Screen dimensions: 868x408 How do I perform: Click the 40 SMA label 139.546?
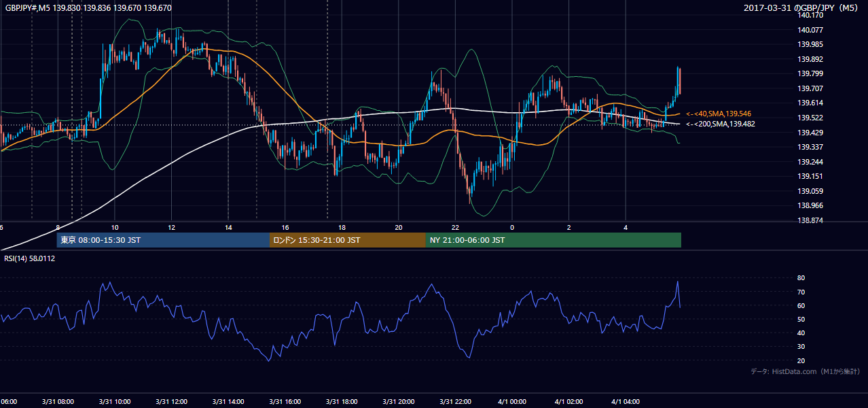tap(719, 114)
